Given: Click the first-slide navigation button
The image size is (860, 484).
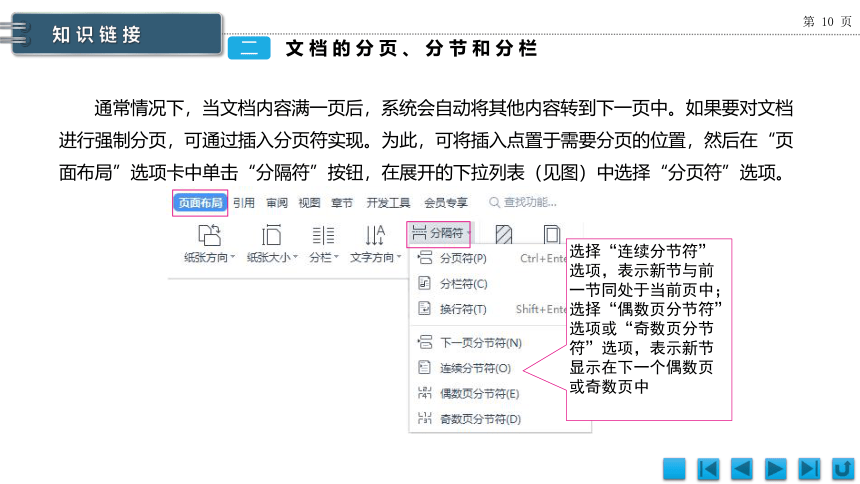Looking at the screenshot, I should [x=708, y=469].
